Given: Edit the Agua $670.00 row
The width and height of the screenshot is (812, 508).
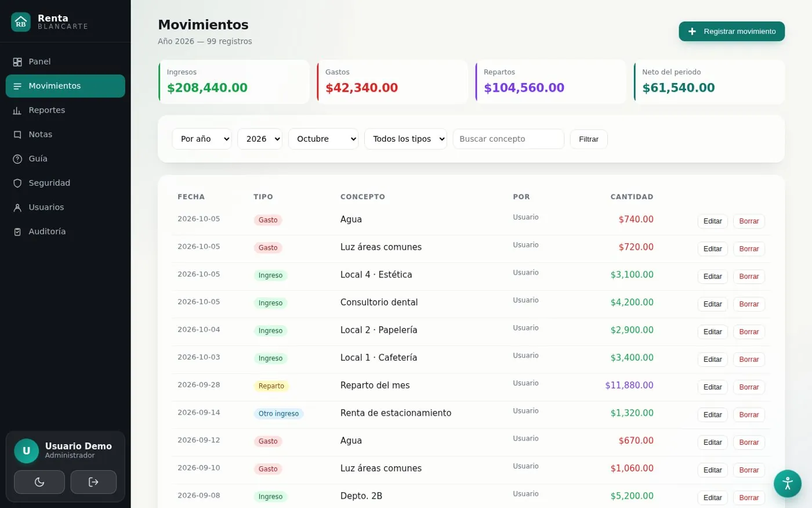Looking at the screenshot, I should (x=712, y=442).
